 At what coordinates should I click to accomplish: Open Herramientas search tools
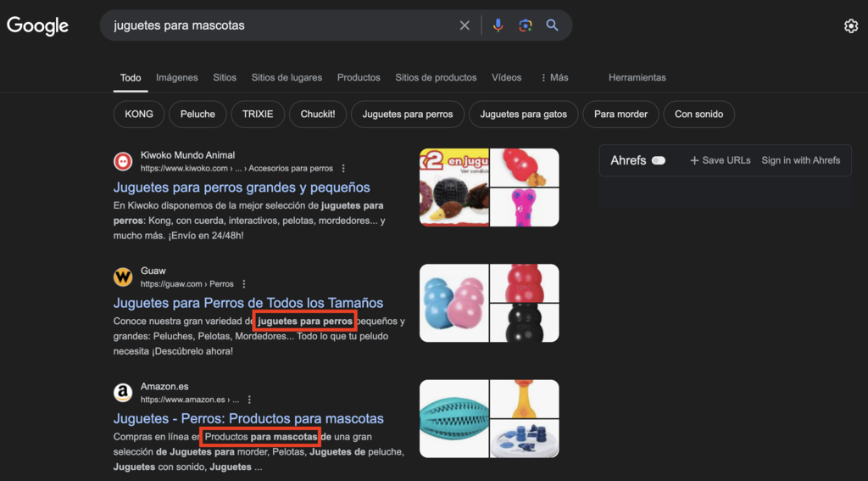(x=637, y=77)
